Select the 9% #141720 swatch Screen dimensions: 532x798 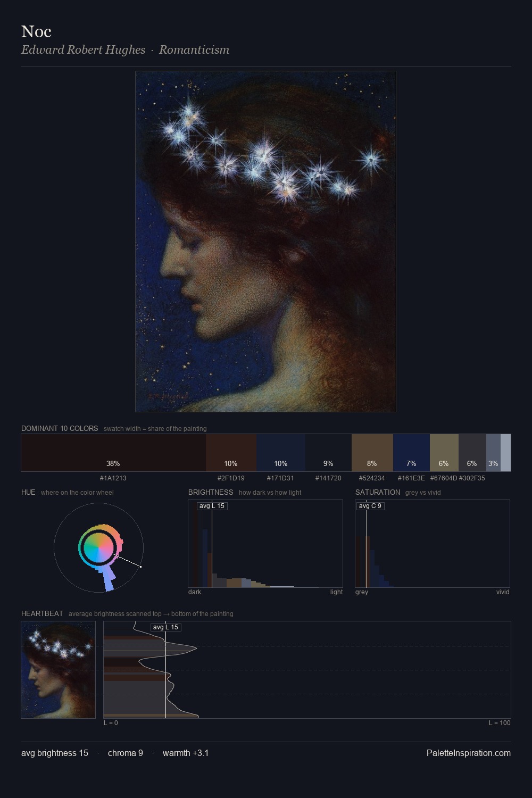tap(328, 453)
